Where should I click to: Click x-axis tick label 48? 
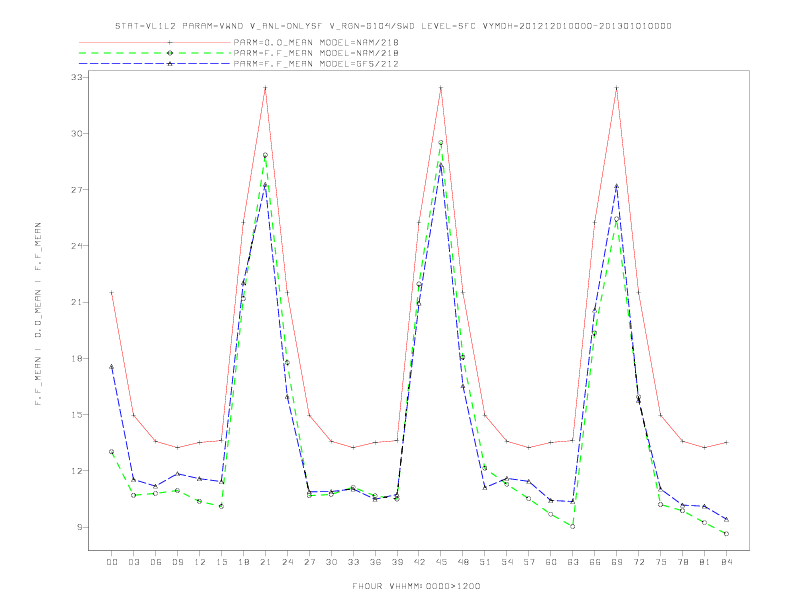(463, 562)
